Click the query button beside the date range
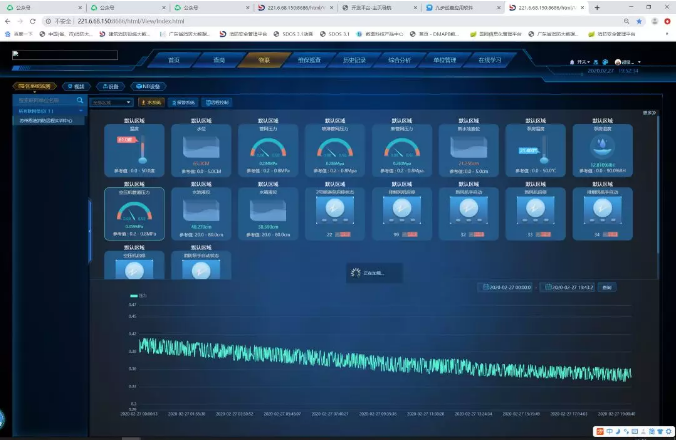 [607, 287]
